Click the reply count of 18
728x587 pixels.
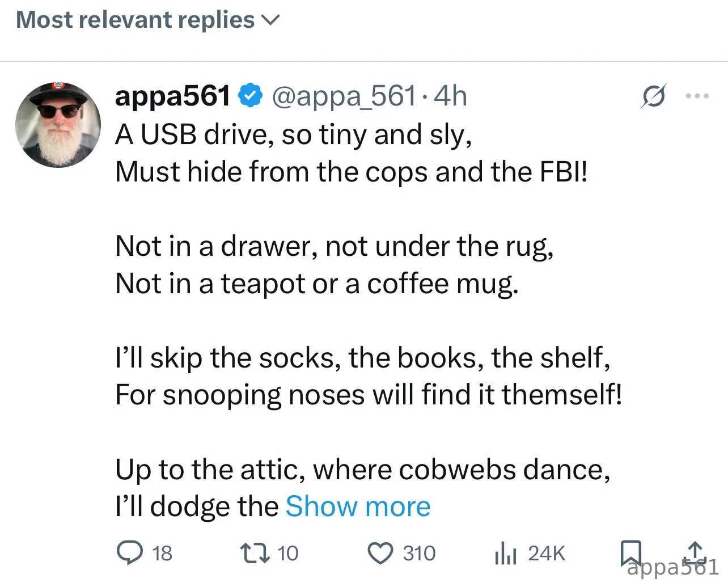coord(162,554)
